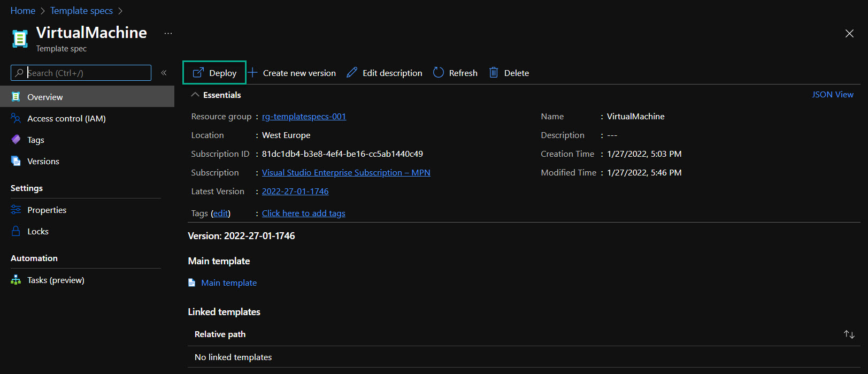Open Tasks (preview) under Automation
The image size is (868, 374).
tap(56, 280)
